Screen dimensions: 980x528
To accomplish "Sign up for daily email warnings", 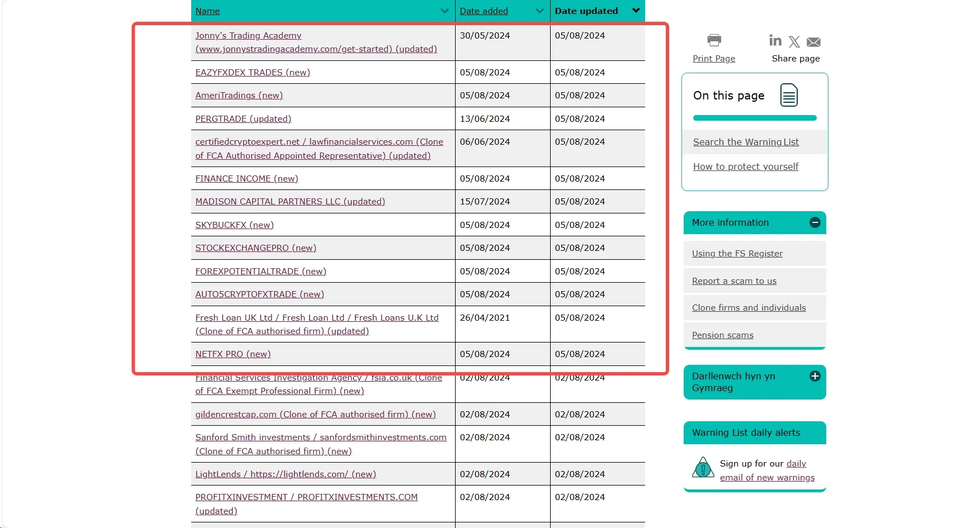I will click(767, 470).
